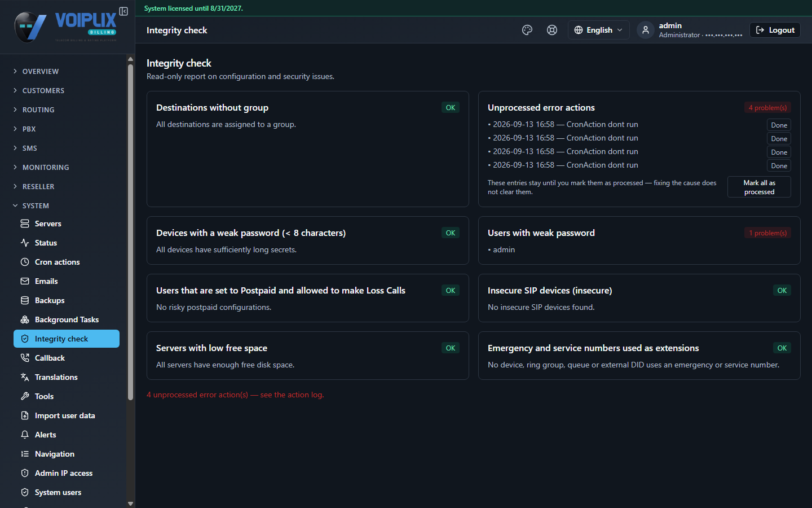Viewport: 812px width, 508px height.
Task: Mark the last CronAction entry Done
Action: (779, 165)
